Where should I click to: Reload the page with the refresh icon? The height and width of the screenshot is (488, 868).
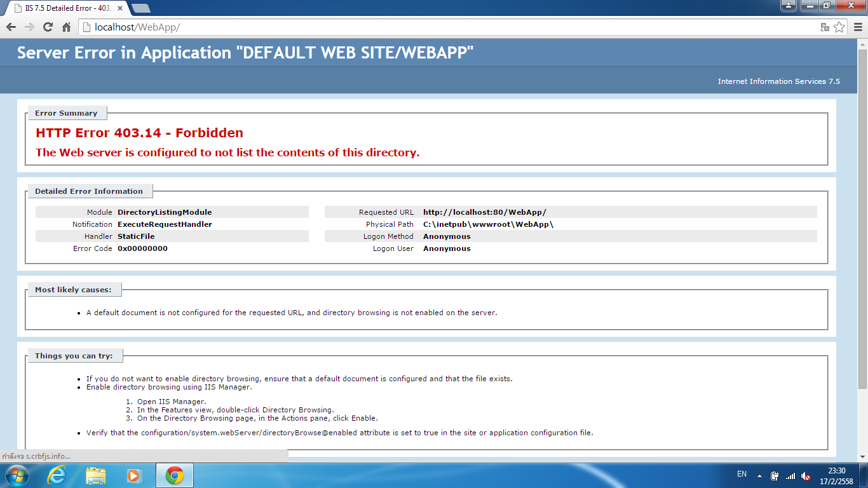(x=48, y=27)
